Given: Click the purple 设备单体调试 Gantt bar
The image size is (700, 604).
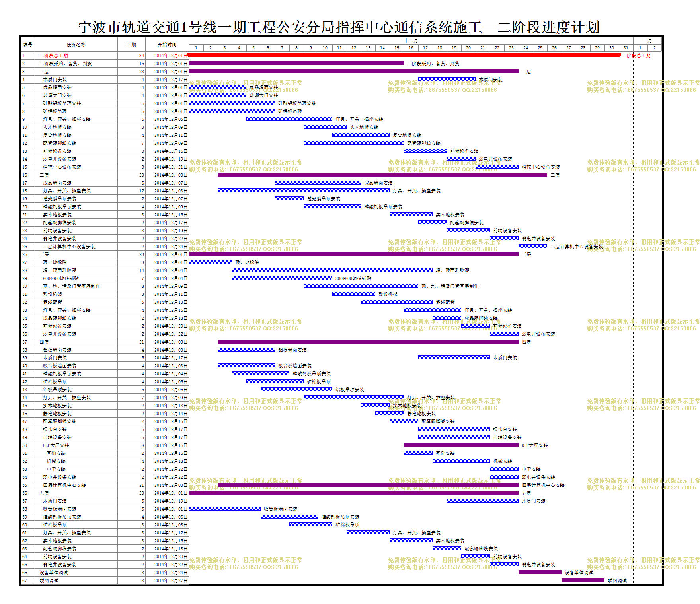Looking at the screenshot, I should pyautogui.click(x=540, y=572).
